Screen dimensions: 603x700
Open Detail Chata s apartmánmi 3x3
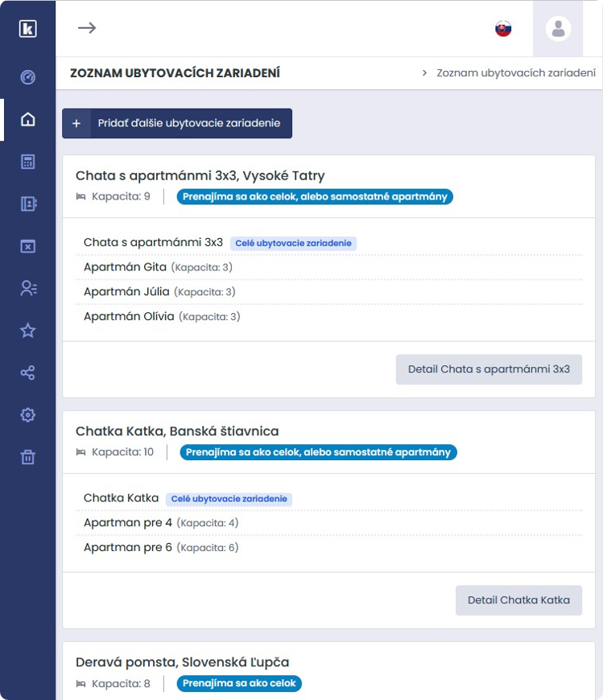(x=489, y=369)
